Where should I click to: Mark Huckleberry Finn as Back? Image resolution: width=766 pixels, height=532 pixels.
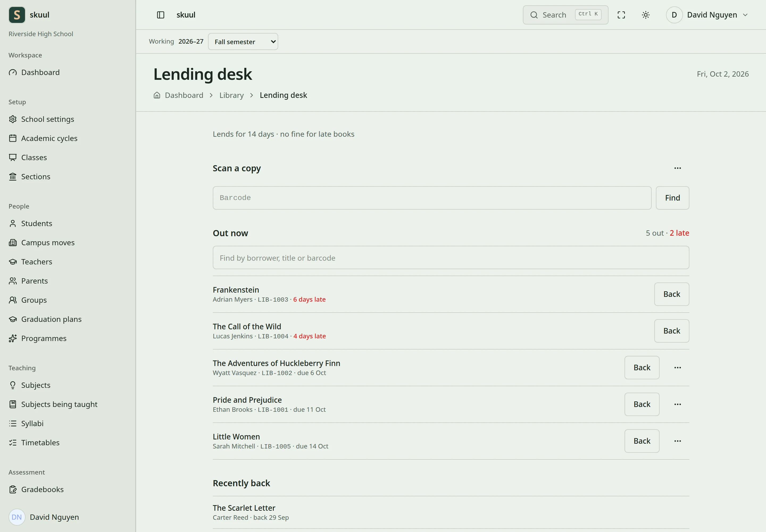click(x=642, y=367)
